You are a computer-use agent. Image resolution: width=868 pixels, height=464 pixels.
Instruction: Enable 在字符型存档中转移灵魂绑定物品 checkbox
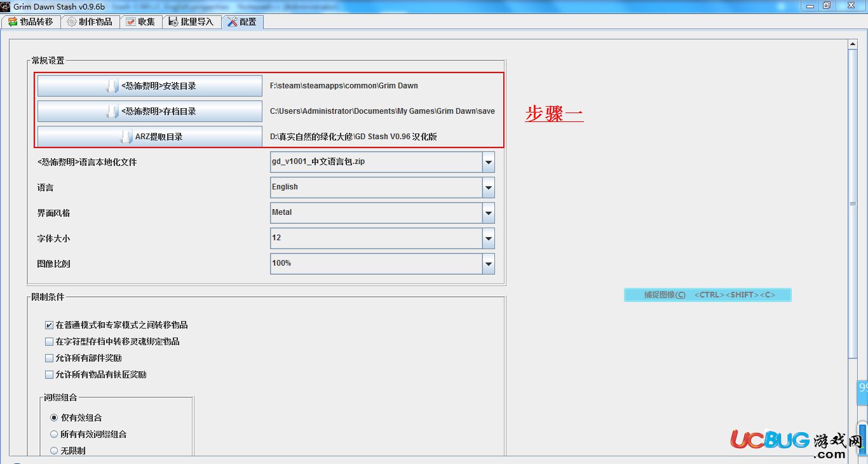[50, 341]
